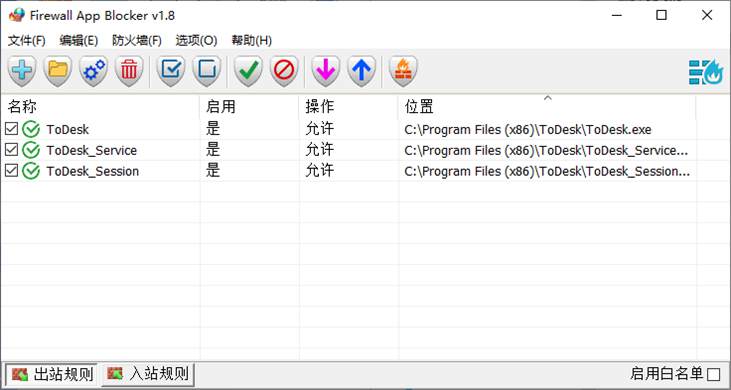Screen dimensions: 731x390
Task: Open the 文件(F) menu
Action: coord(27,41)
